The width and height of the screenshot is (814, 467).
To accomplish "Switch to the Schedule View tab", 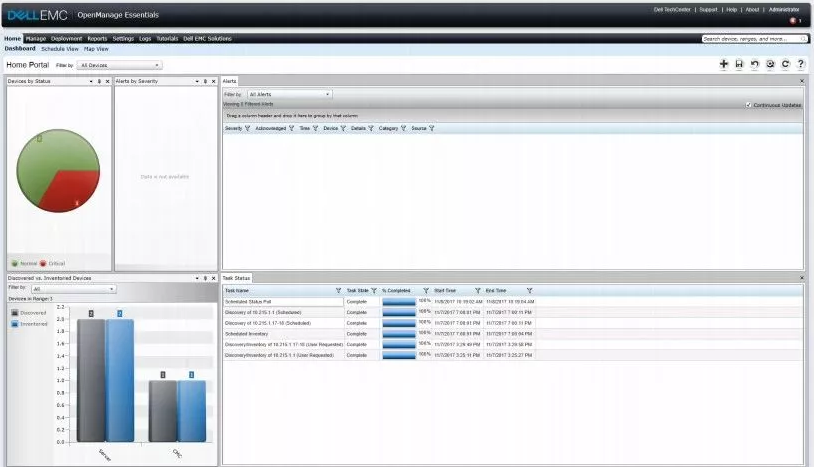I will click(60, 49).
